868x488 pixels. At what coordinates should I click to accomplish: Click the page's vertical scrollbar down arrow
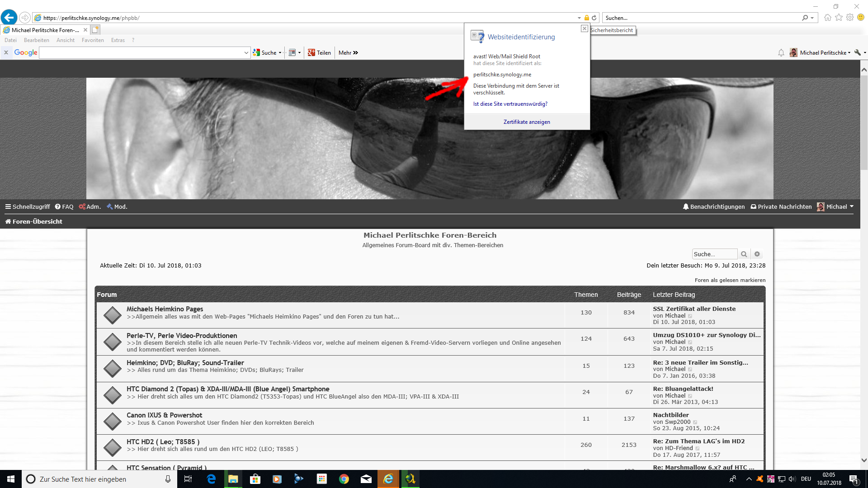pyautogui.click(x=864, y=460)
